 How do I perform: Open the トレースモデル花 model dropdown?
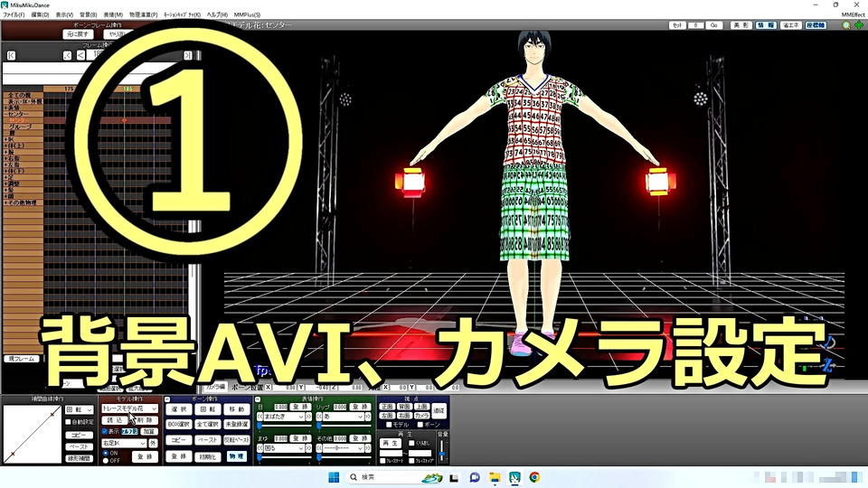click(129, 408)
